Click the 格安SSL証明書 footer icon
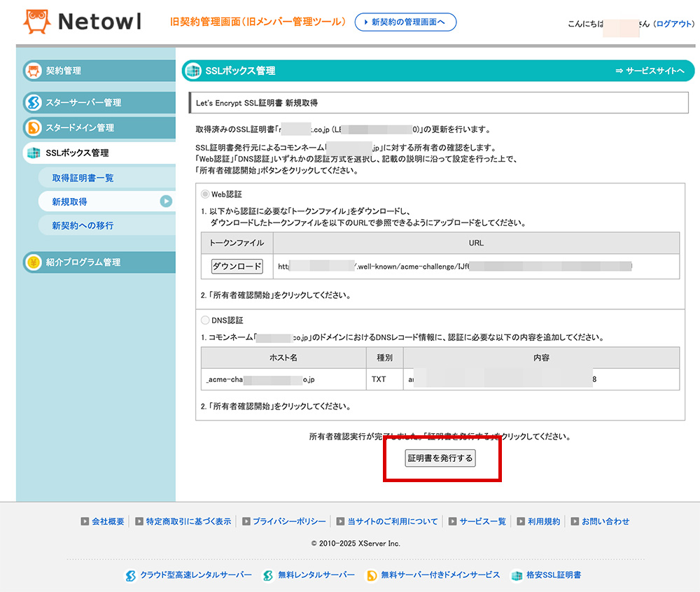 (517, 575)
